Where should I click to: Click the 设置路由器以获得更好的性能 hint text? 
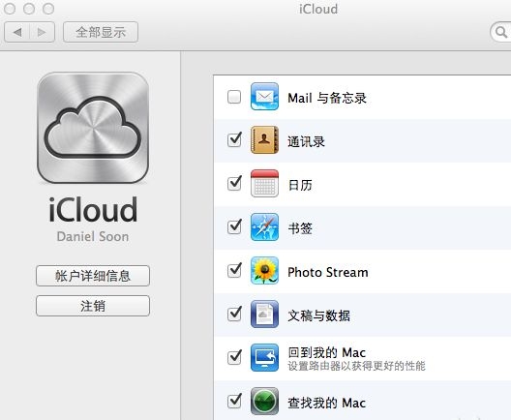pos(356,366)
